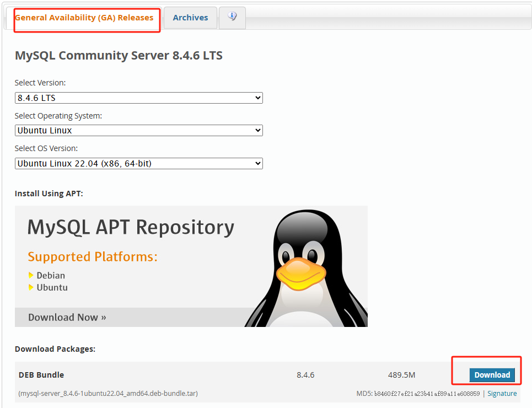
Task: Click the Supported Platforms heading
Action: click(x=93, y=256)
